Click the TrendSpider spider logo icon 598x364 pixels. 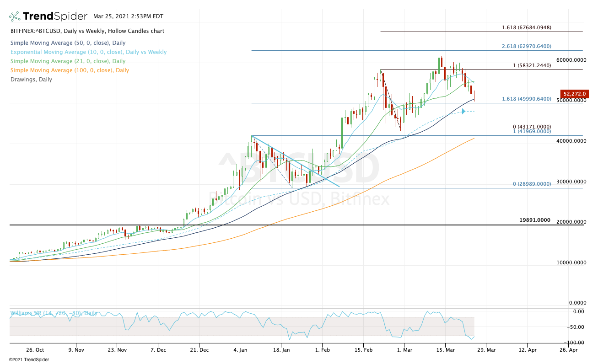click(15, 16)
